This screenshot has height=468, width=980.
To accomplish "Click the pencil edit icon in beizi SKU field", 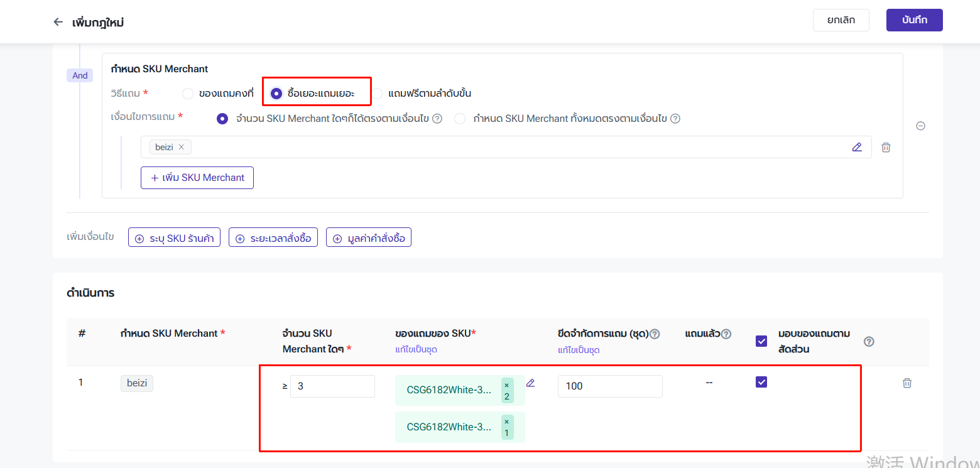I will pyautogui.click(x=857, y=147).
